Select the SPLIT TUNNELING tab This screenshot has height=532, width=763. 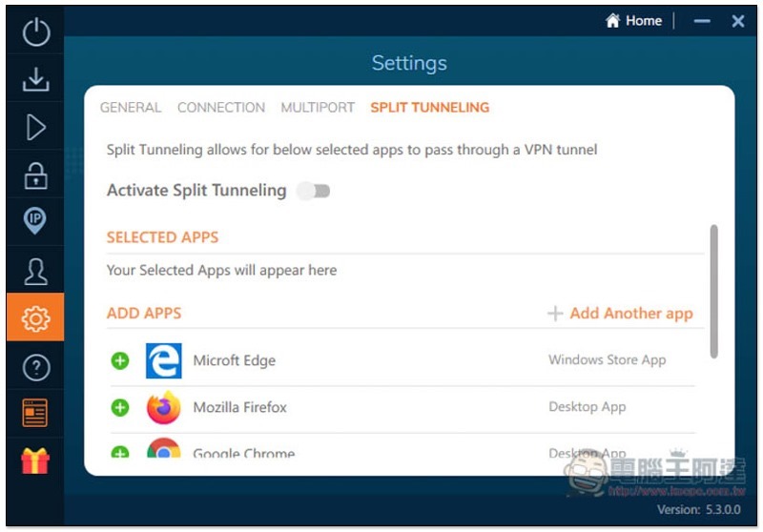(430, 107)
